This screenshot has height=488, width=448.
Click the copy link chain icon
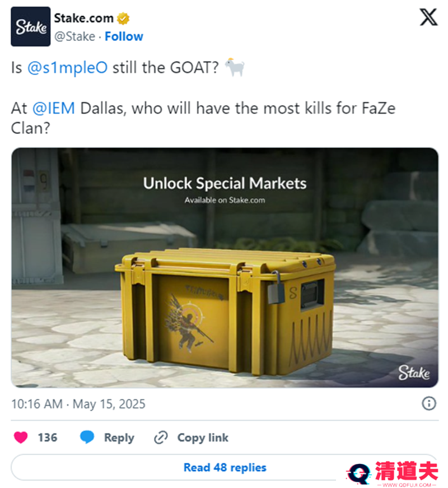(x=161, y=437)
